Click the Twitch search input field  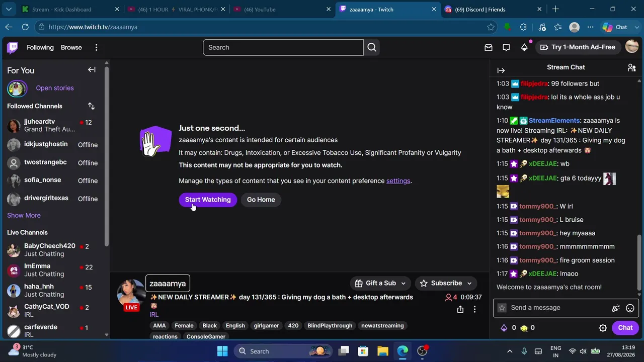click(x=283, y=47)
